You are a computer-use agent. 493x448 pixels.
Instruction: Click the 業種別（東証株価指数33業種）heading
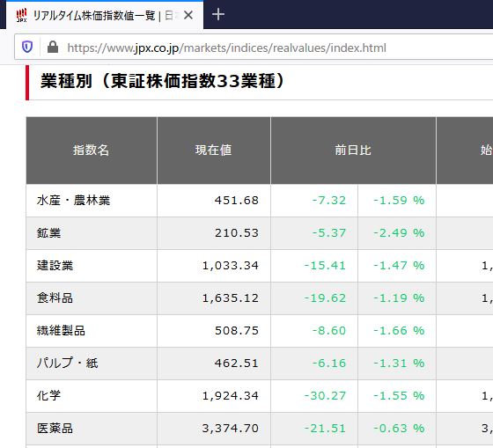click(x=162, y=81)
